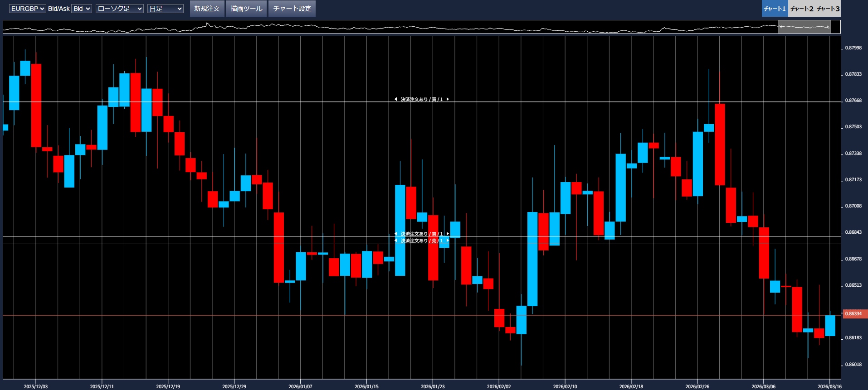Switch to チャート3 tab
The image size is (868, 390).
tap(828, 9)
